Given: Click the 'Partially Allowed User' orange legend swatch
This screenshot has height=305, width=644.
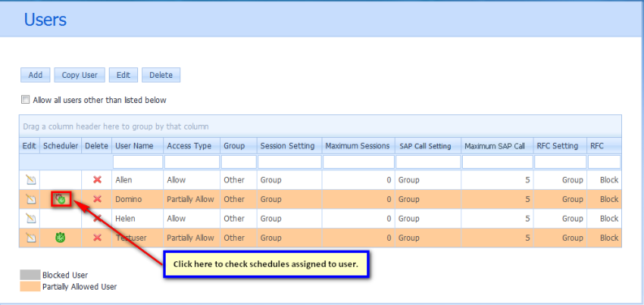Looking at the screenshot, I should 30,286.
